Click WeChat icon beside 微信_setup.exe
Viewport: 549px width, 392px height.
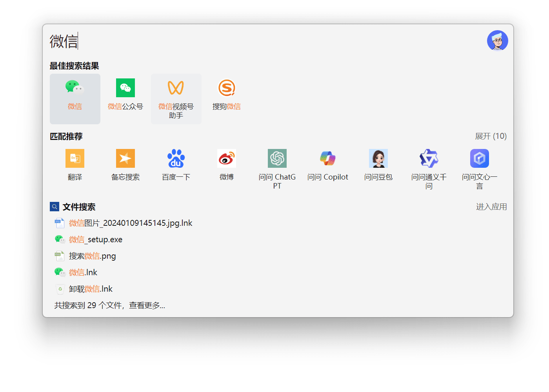(60, 240)
